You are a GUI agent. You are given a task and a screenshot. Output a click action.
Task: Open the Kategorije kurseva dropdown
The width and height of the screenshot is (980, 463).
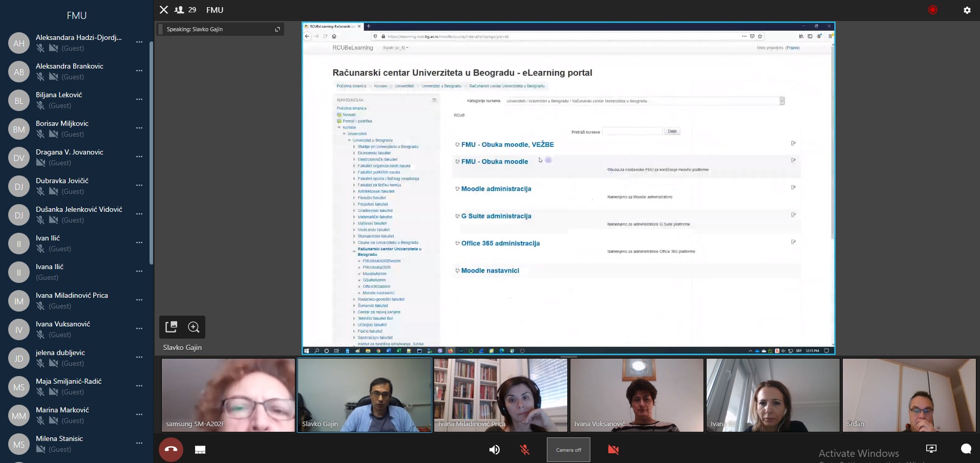(644, 101)
